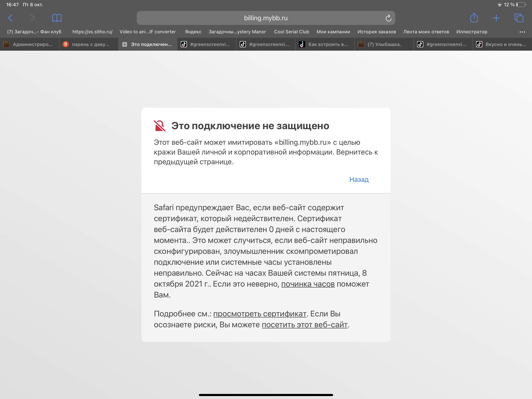
Task: Tap the home indicator bar
Action: pos(266,395)
